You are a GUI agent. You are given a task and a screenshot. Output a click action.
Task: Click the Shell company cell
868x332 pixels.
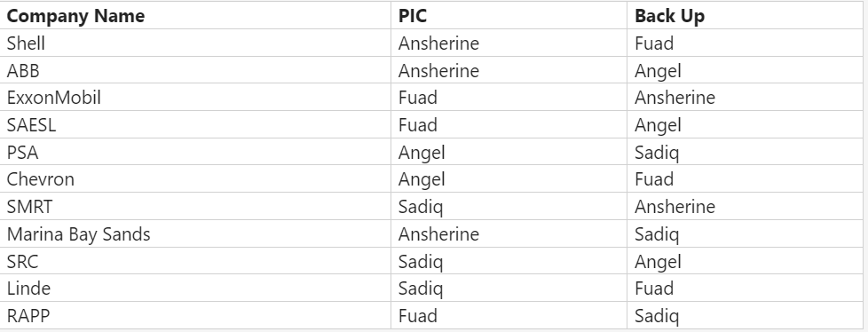[x=195, y=43]
